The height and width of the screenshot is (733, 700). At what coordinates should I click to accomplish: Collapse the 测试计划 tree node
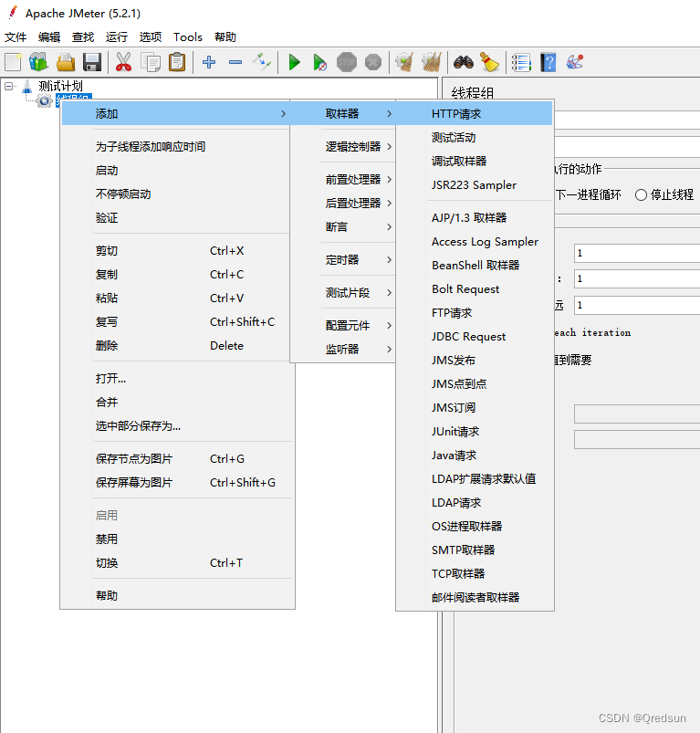[8, 86]
